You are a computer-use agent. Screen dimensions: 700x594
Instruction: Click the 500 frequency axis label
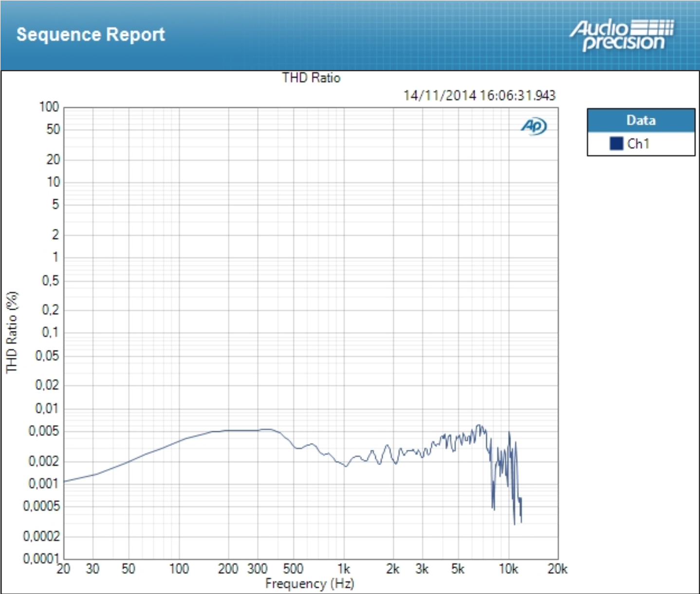pos(293,569)
